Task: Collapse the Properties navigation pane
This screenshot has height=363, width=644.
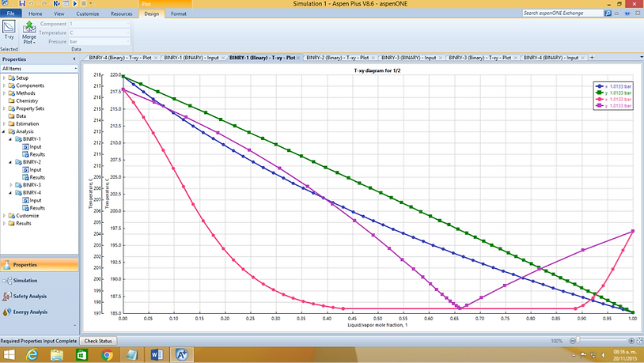Action: coord(74,59)
